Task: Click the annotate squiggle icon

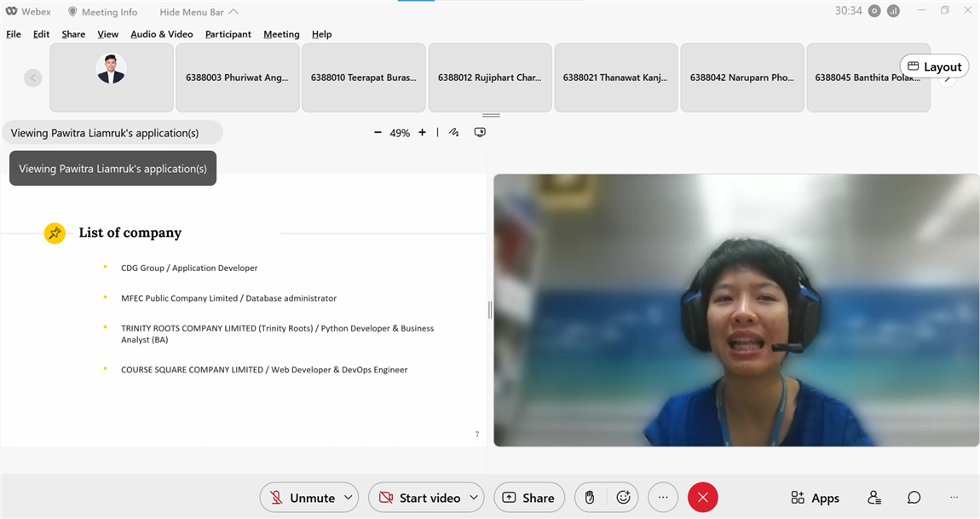Action: pos(454,133)
